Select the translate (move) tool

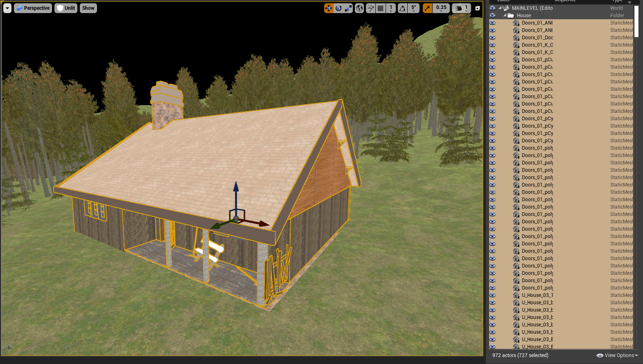(329, 8)
